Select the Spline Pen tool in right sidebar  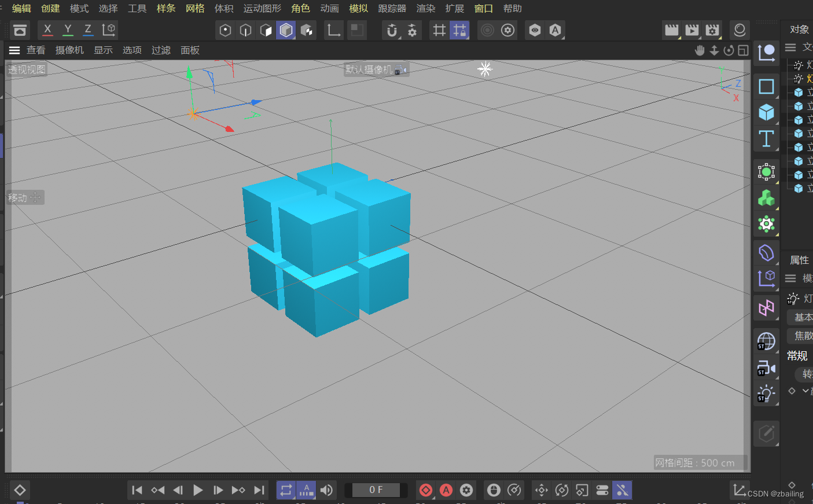click(x=766, y=52)
